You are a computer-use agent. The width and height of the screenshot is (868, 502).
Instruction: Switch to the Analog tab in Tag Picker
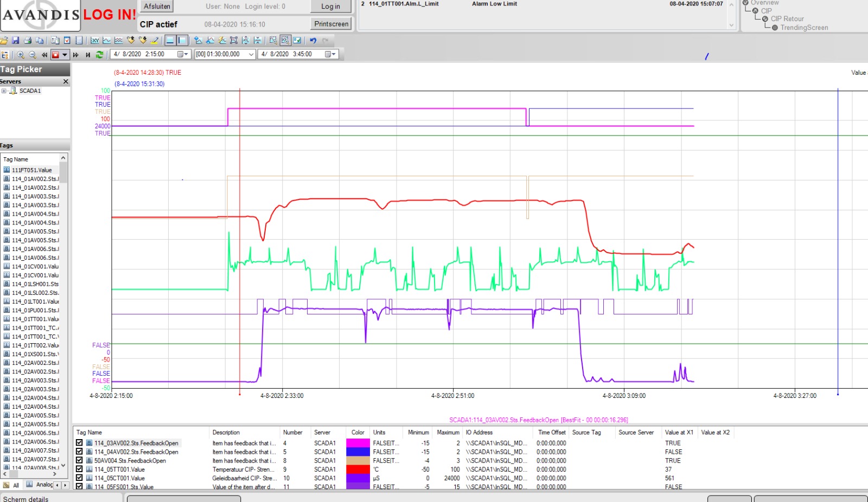tap(40, 485)
